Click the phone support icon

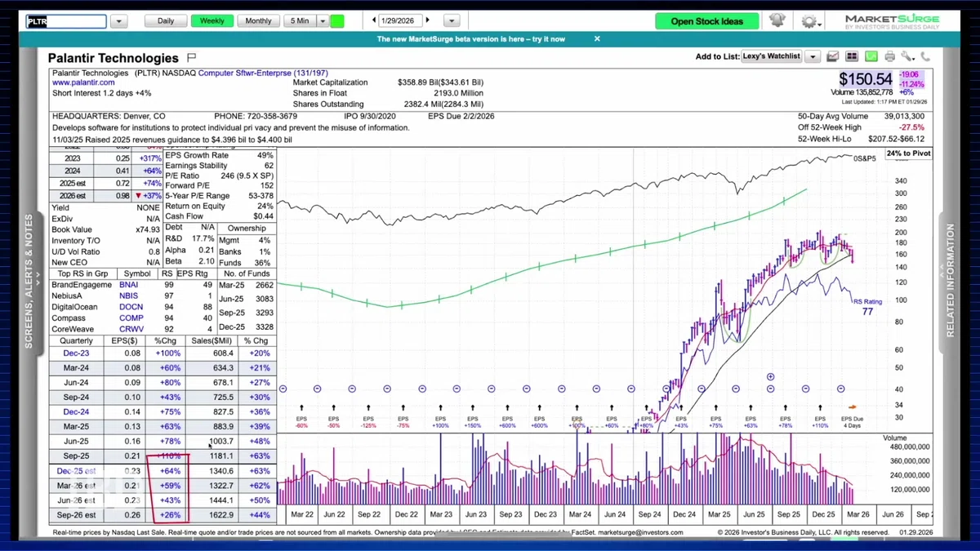[x=925, y=56]
